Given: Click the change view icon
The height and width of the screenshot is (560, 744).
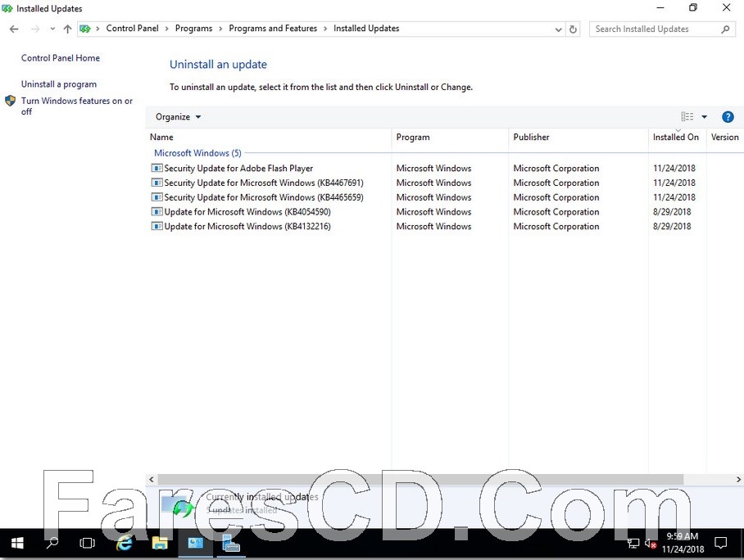Looking at the screenshot, I should pyautogui.click(x=687, y=116).
